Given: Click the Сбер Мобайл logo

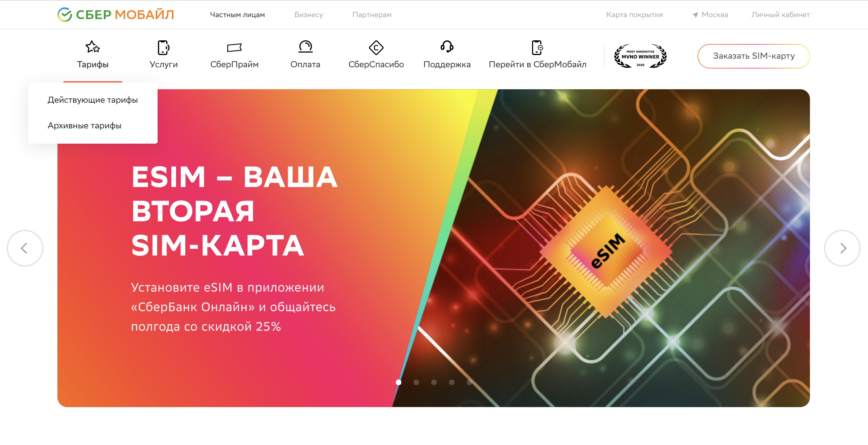Looking at the screenshot, I should 115,14.
